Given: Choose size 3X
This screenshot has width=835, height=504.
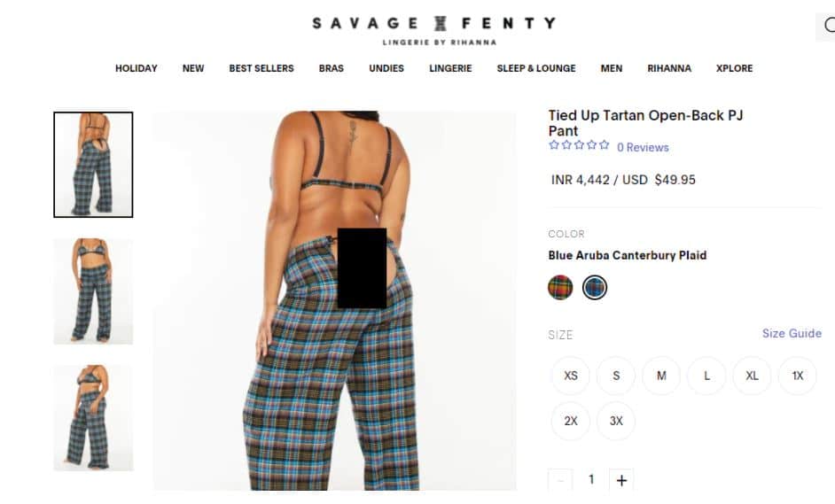Looking at the screenshot, I should (x=616, y=421).
